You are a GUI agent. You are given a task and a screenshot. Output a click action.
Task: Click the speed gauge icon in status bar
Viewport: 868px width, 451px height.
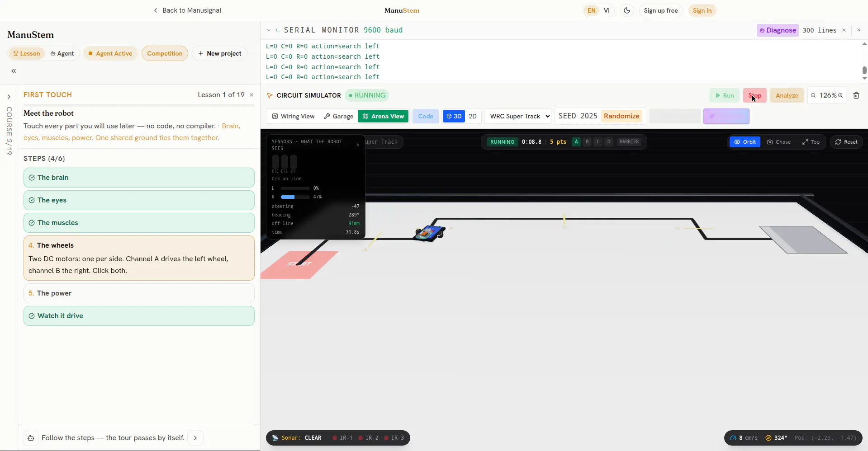click(733, 438)
